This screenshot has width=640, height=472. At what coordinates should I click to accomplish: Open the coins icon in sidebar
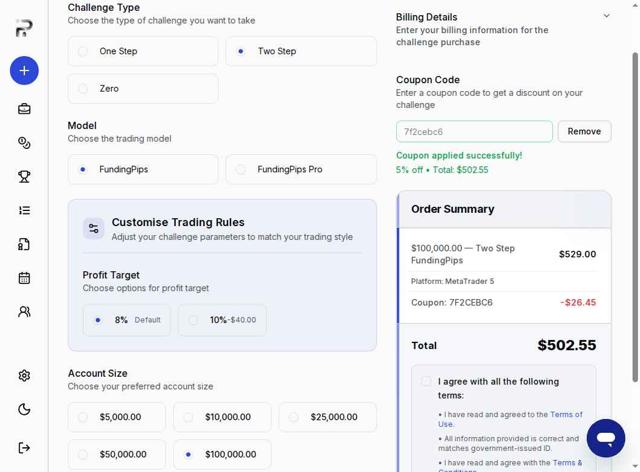24,143
